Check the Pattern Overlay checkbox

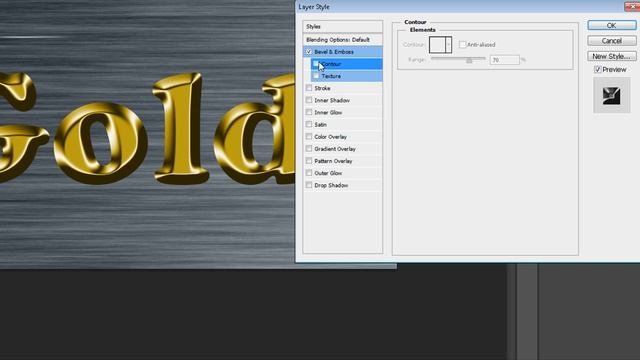309,161
